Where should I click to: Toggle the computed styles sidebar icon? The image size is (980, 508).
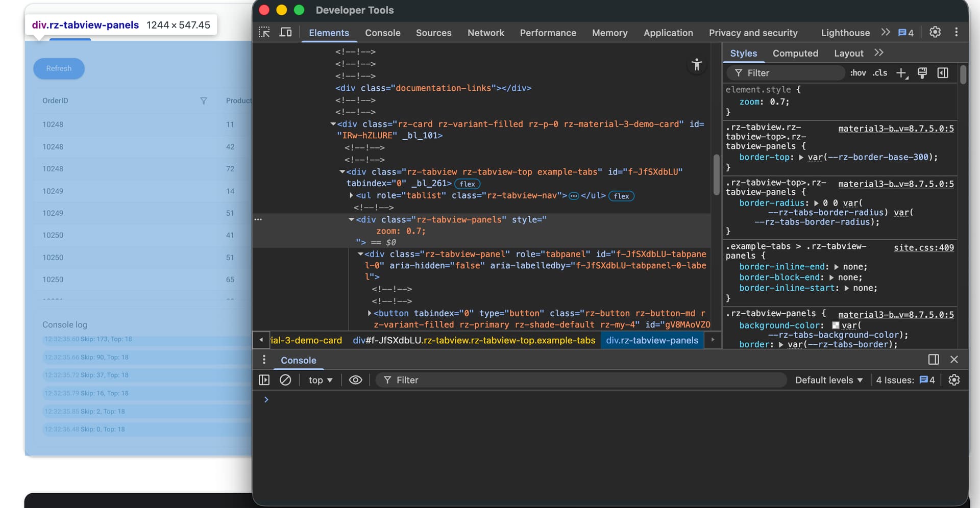pyautogui.click(x=943, y=73)
